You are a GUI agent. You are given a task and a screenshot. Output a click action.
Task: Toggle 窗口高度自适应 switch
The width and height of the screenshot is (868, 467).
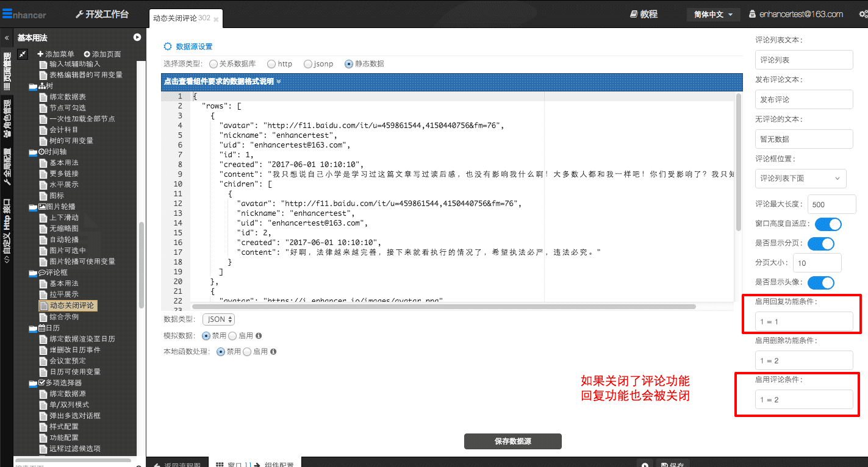[x=828, y=224]
